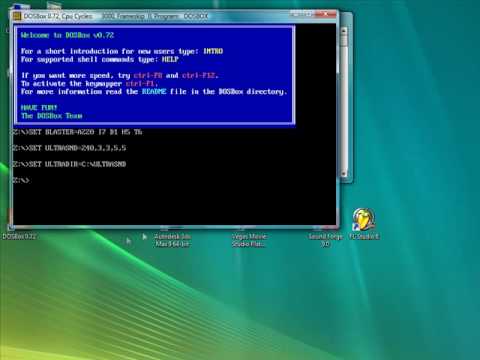480x360 pixels.
Task: Select the DOSBox 0.72 desktop shortcut label
Action: pyautogui.click(x=19, y=236)
